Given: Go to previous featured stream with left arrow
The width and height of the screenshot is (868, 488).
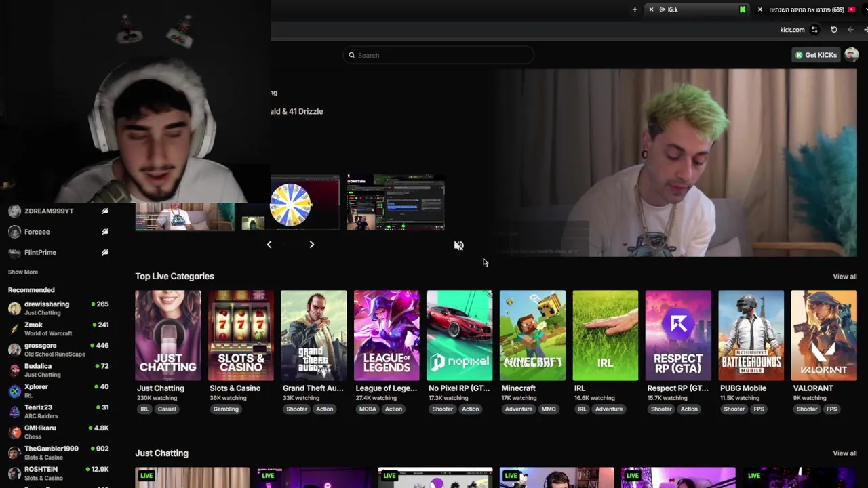Looking at the screenshot, I should (269, 245).
